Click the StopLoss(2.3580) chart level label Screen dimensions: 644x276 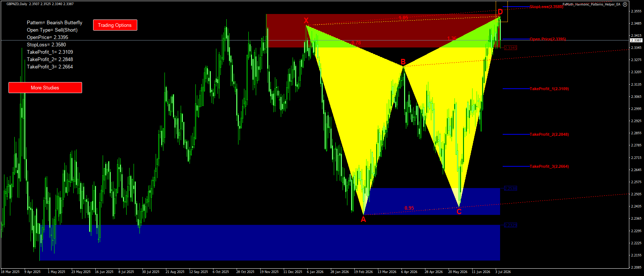(x=546, y=7)
